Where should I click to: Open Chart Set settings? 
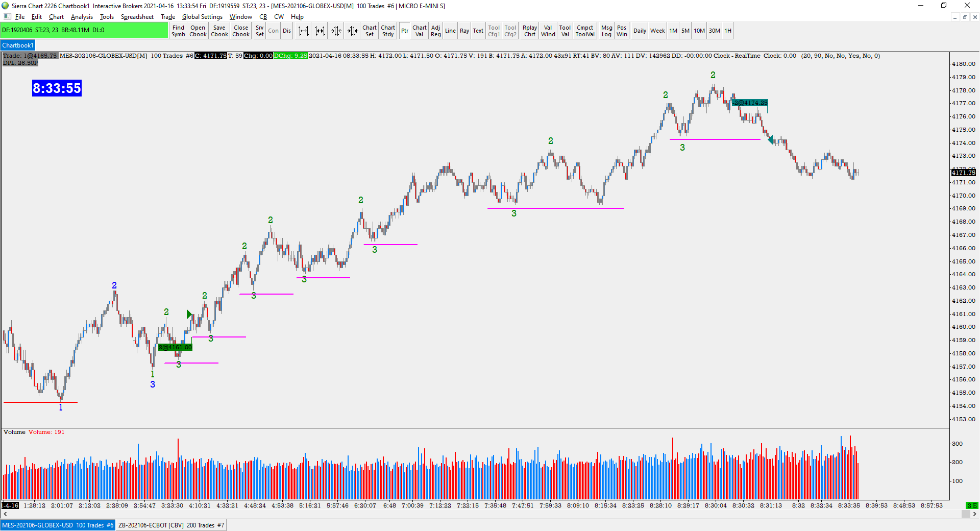pos(370,31)
